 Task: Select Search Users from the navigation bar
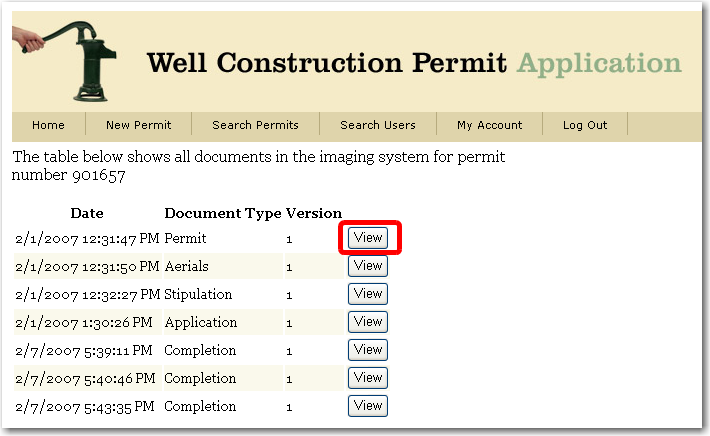click(x=377, y=125)
